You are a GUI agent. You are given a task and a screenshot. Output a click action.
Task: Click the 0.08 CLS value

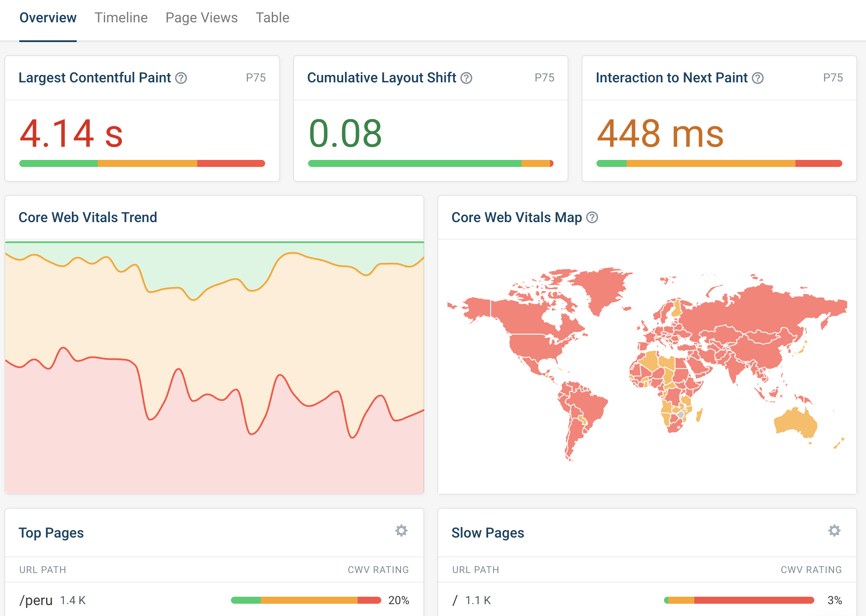(345, 134)
